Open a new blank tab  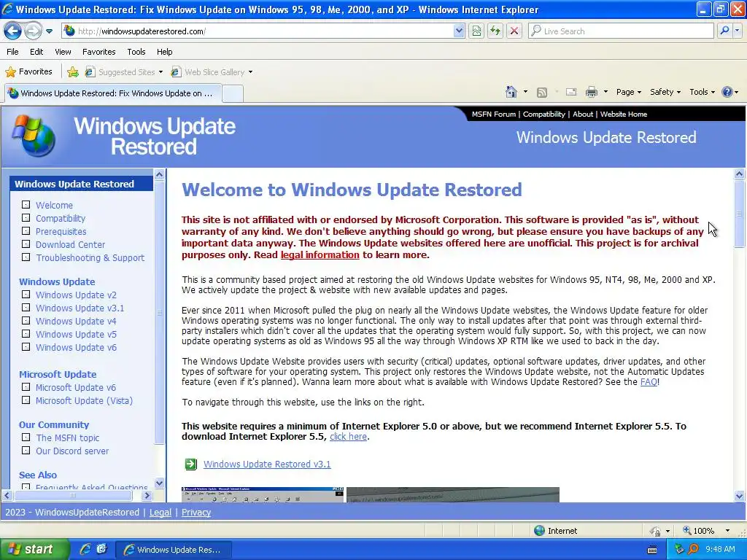click(x=233, y=93)
